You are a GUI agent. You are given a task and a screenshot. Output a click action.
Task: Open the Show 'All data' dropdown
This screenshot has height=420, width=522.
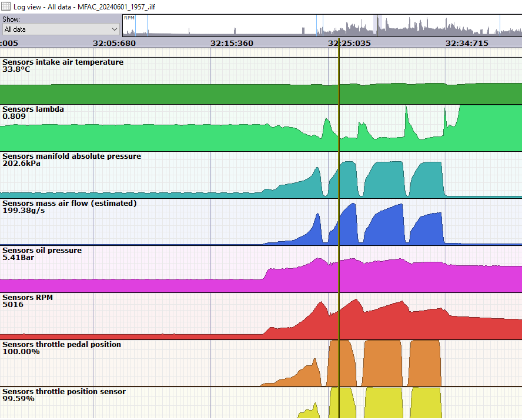pyautogui.click(x=61, y=29)
